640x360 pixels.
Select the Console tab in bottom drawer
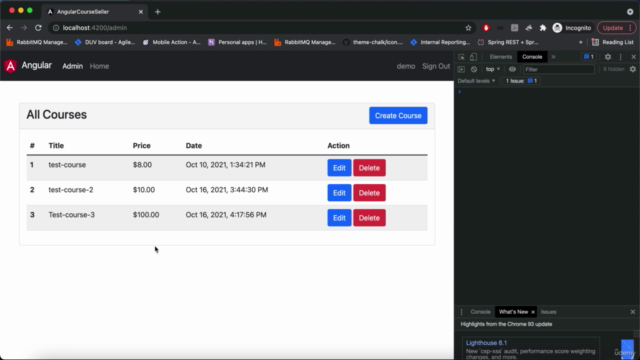(480, 312)
